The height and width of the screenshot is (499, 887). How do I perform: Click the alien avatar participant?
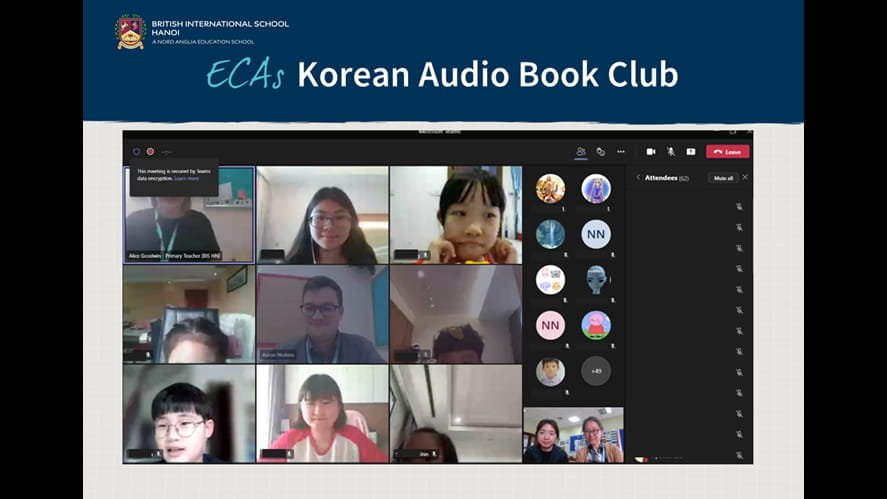tap(596, 279)
